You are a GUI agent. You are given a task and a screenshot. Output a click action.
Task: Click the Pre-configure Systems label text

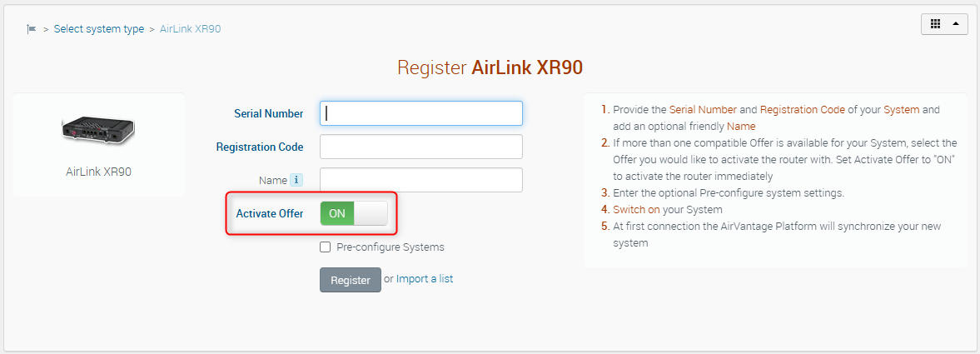pyautogui.click(x=390, y=247)
